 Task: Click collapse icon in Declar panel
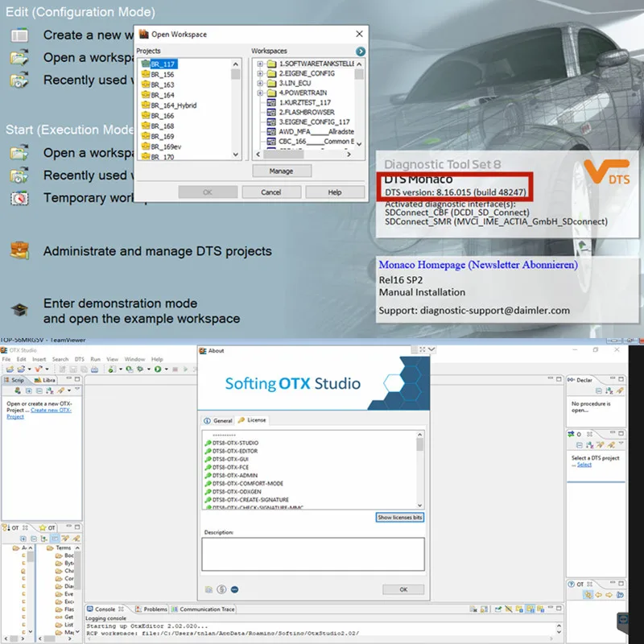click(598, 391)
